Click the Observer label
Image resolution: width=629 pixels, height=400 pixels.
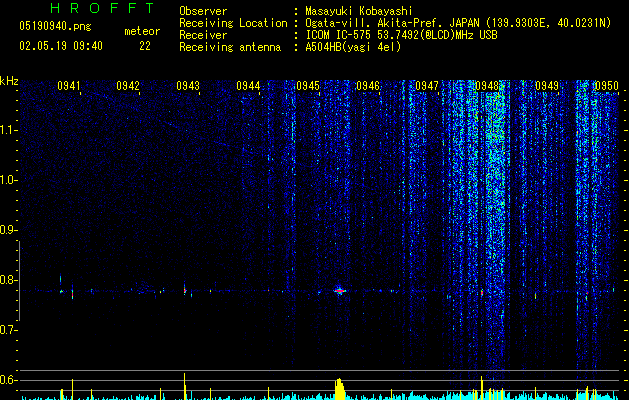coord(203,11)
